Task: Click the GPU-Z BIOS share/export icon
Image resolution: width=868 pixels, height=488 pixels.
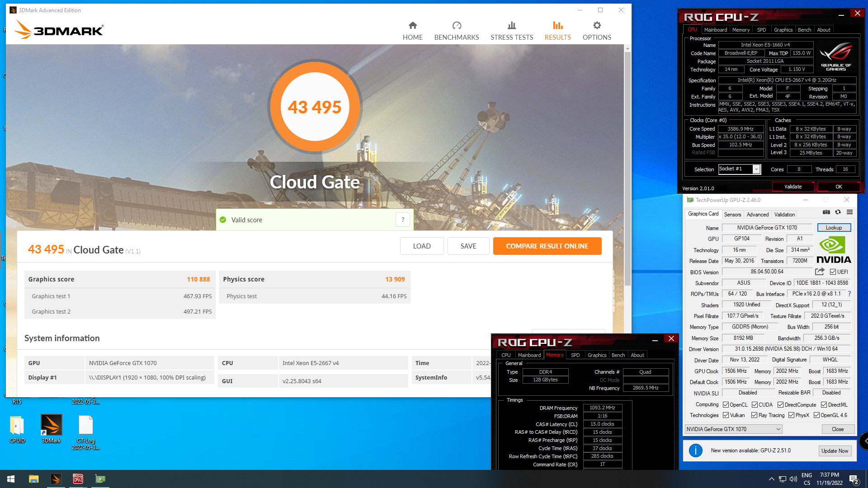Action: (x=820, y=272)
